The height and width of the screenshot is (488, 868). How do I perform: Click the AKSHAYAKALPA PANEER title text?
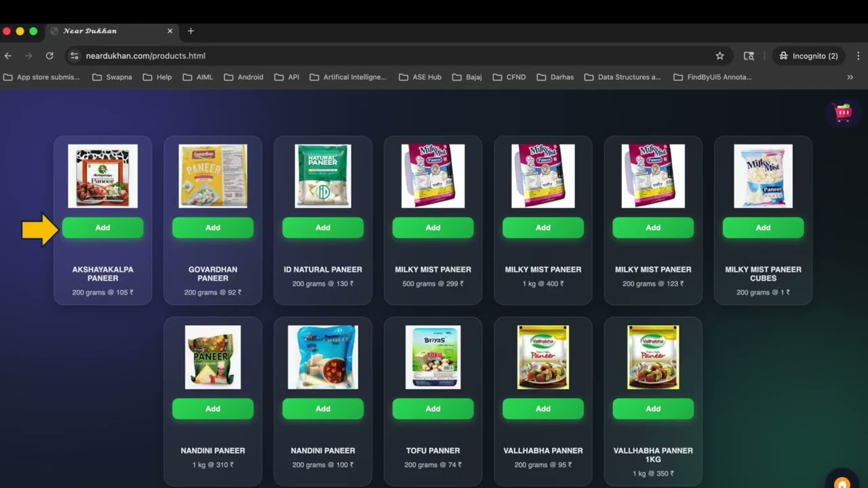pos(102,274)
